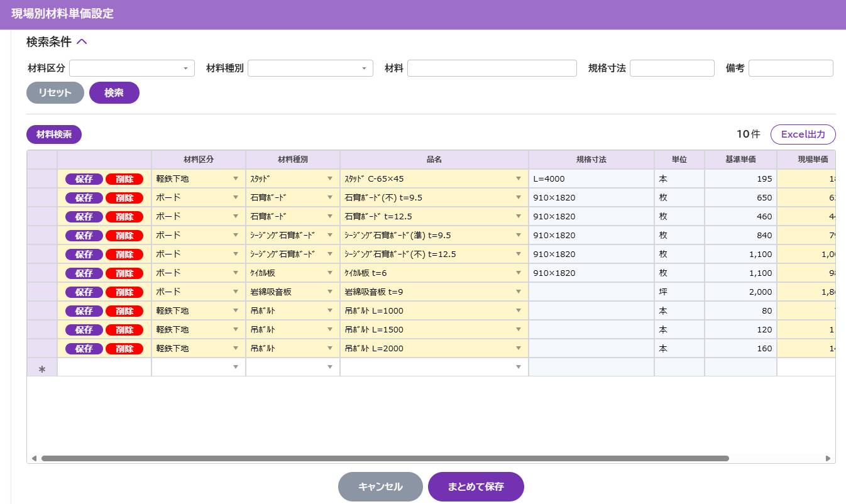Image resolution: width=846 pixels, height=504 pixels.
Task: Open 品名 dropdown showing ｽﾀｯﾄﾞ C-65×45
Action: (x=519, y=179)
